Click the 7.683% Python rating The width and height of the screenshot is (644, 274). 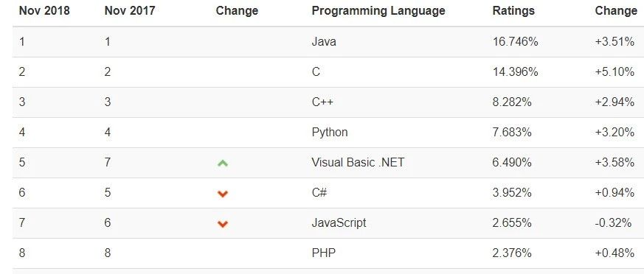(512, 132)
